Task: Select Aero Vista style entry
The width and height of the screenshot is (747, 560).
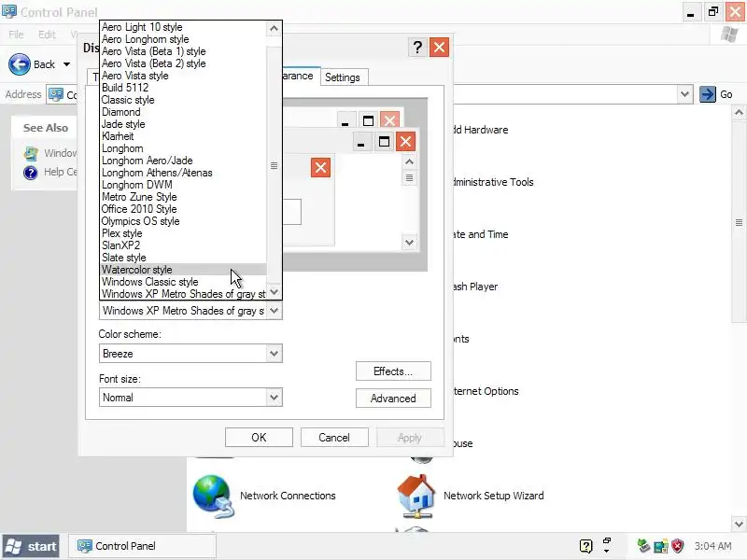Action: pyautogui.click(x=183, y=76)
